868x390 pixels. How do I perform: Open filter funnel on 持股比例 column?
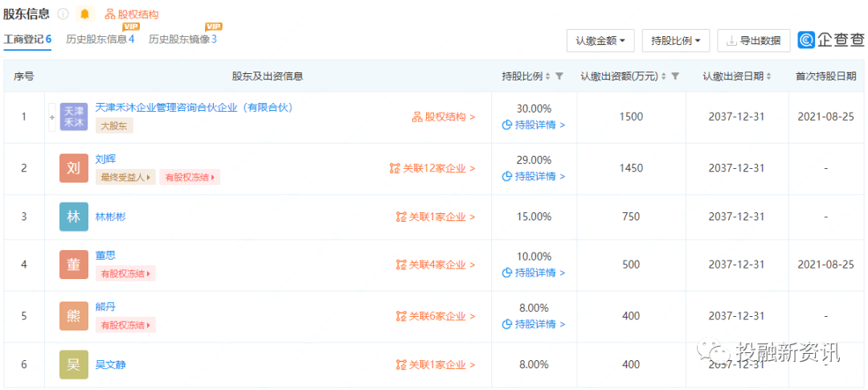[559, 76]
